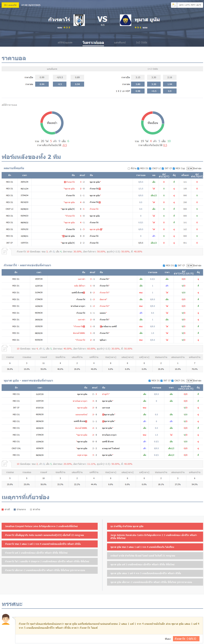Viewport: 204px width, 644px height.
Task: Click 21/07/25 Pumas row score 2 - 3
Action: (95, 394)
